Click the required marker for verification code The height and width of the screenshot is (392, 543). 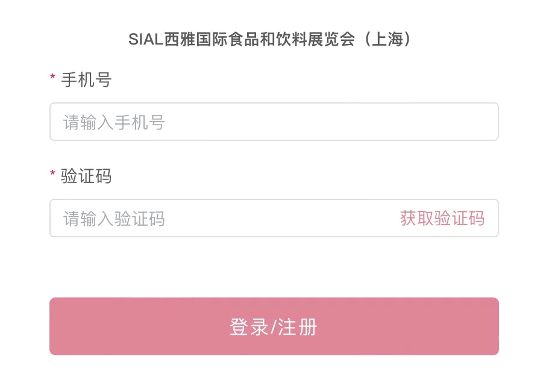click(x=53, y=175)
